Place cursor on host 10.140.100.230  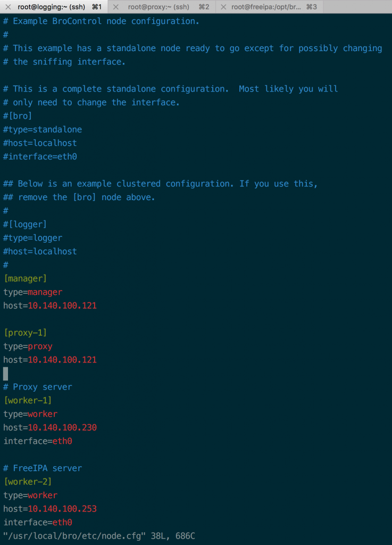(x=62, y=427)
